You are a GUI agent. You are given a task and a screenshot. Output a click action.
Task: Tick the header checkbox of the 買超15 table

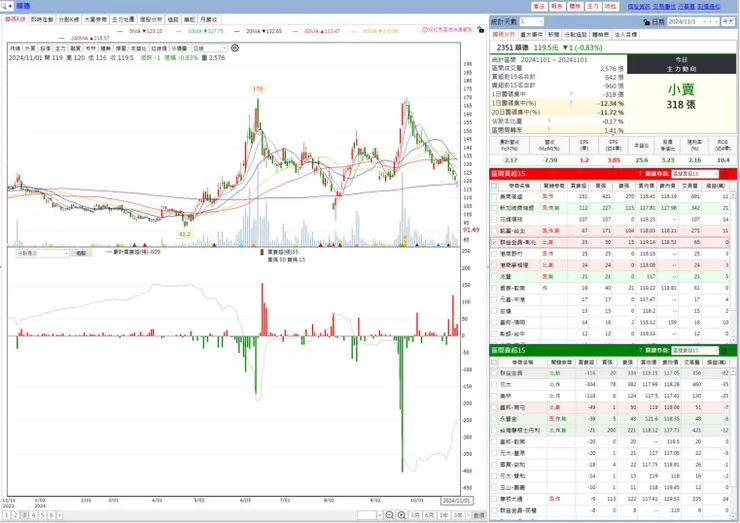point(494,186)
